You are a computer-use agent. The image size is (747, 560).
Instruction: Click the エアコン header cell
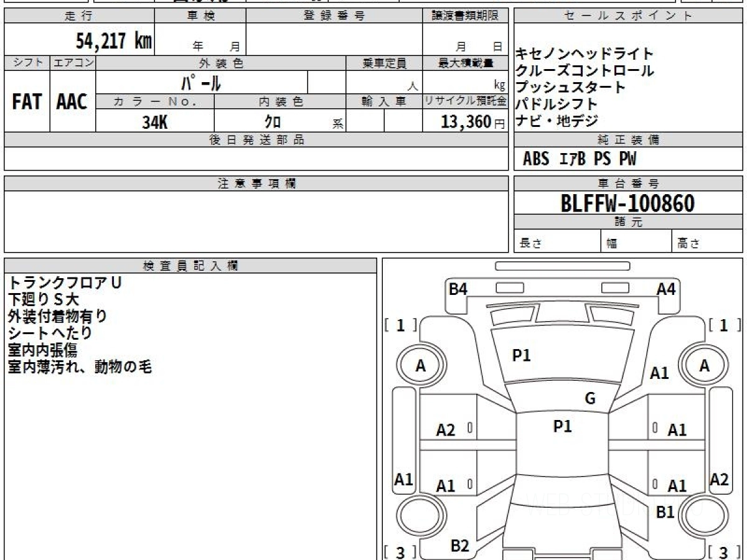(73, 63)
